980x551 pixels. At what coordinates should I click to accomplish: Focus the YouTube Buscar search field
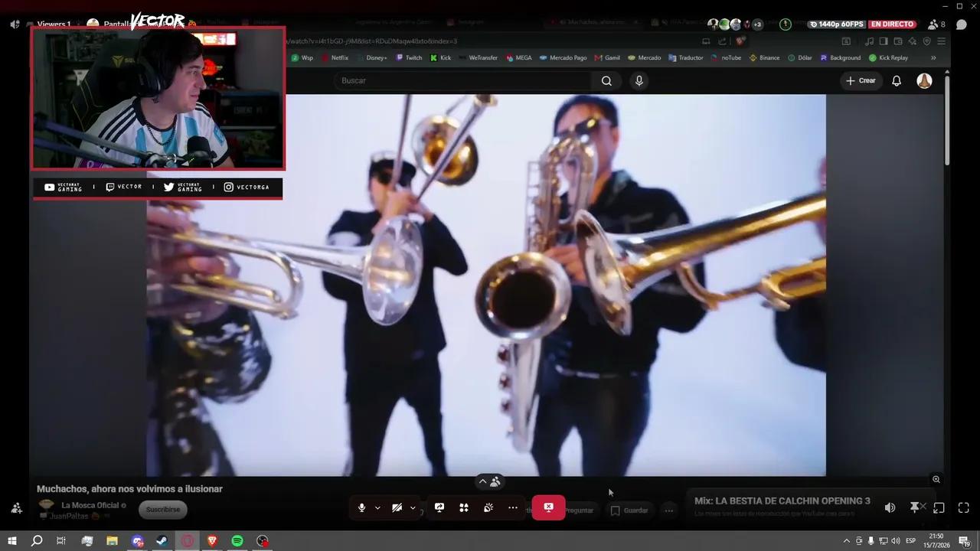point(462,80)
